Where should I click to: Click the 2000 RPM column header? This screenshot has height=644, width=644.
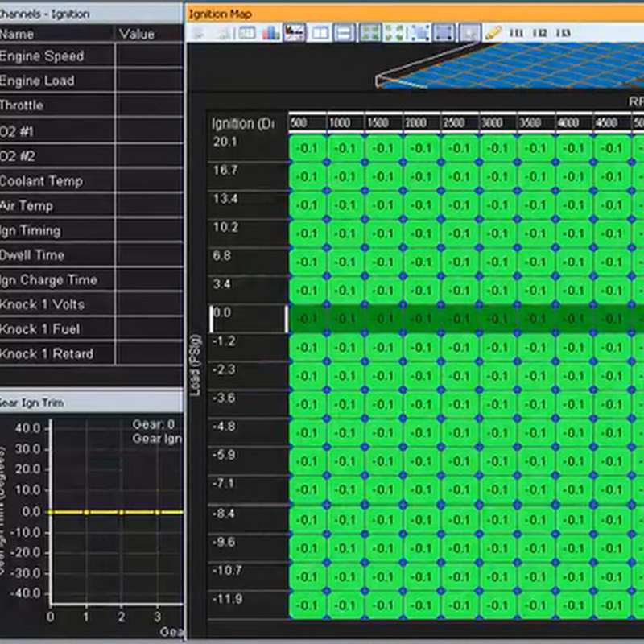[x=416, y=122]
